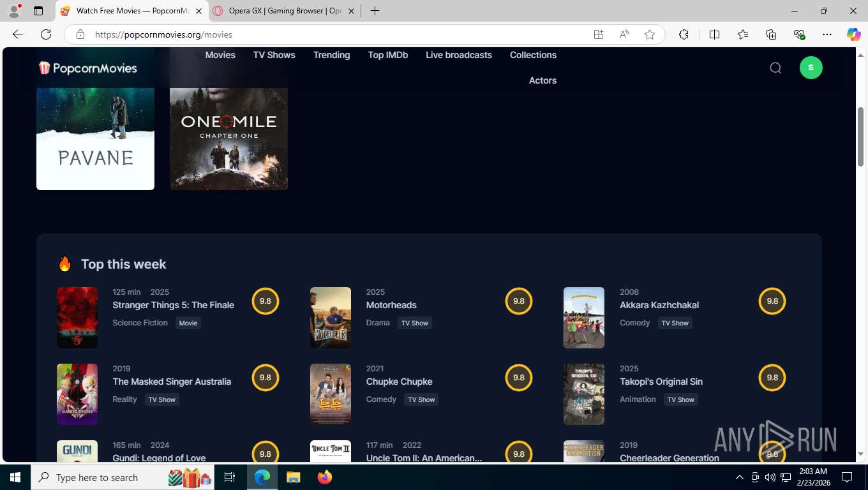The image size is (868, 490).
Task: Open the Pavane movie poster
Action: (x=95, y=138)
